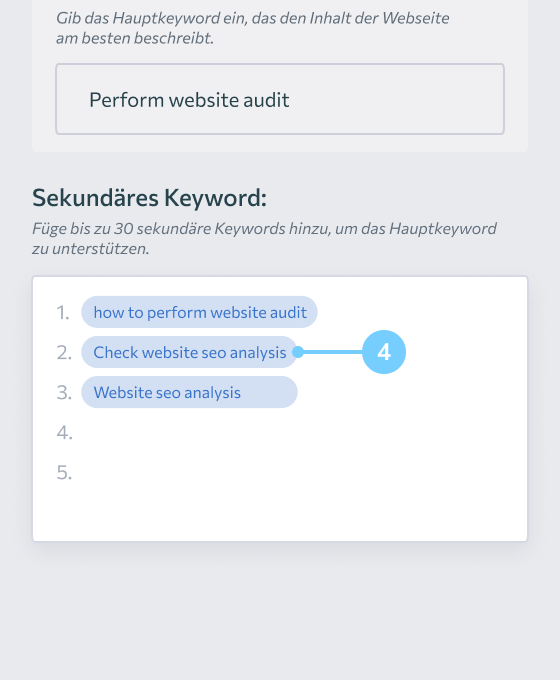Click the '2.' list number marker
Image resolution: width=560 pixels, height=680 pixels.
tap(64, 353)
